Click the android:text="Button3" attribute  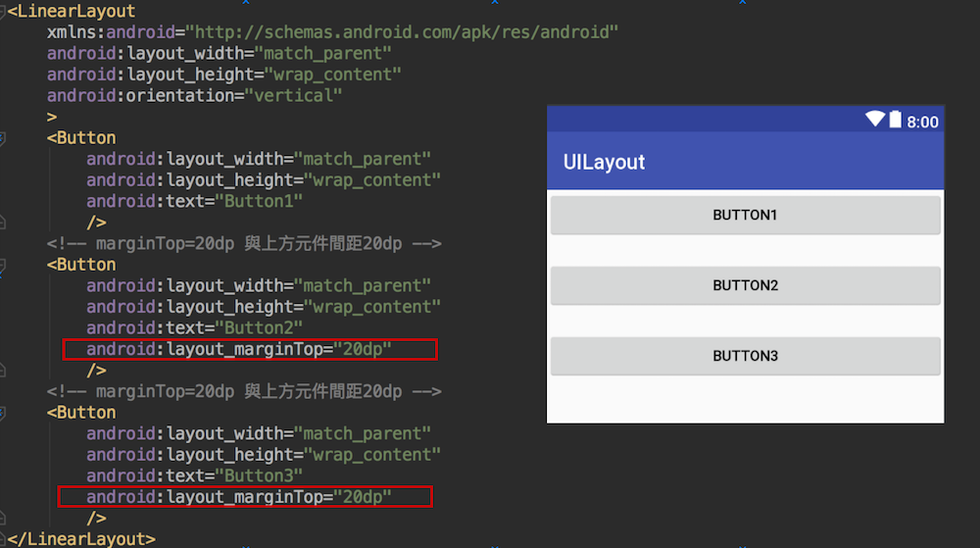coord(194,475)
